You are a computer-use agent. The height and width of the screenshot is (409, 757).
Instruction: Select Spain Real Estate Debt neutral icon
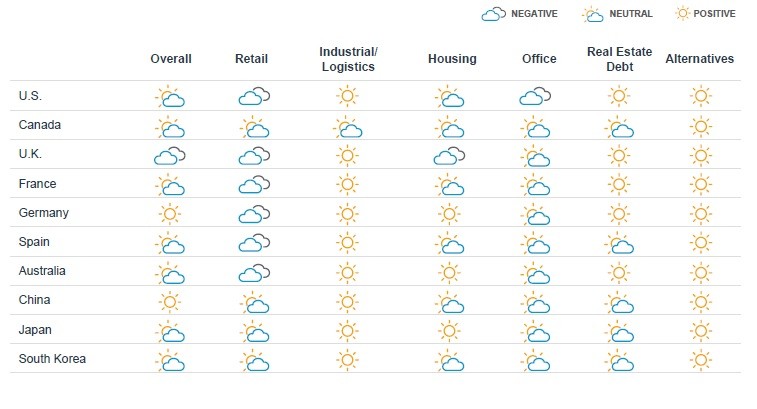[x=619, y=243]
